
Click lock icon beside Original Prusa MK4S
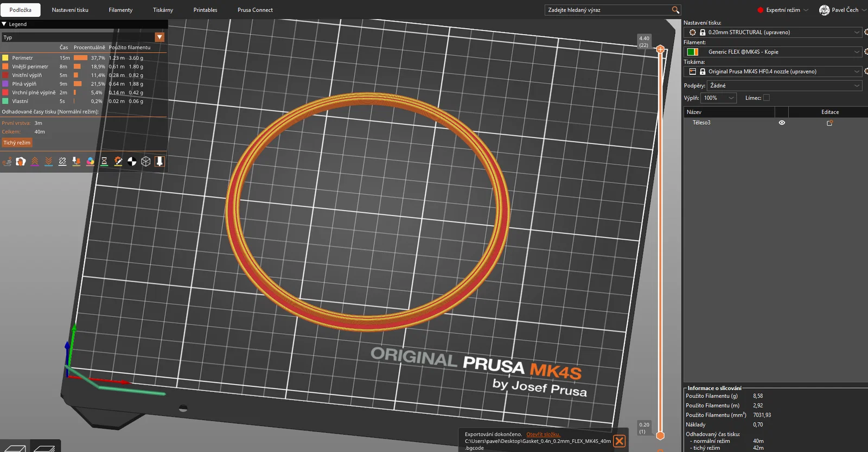coord(703,72)
